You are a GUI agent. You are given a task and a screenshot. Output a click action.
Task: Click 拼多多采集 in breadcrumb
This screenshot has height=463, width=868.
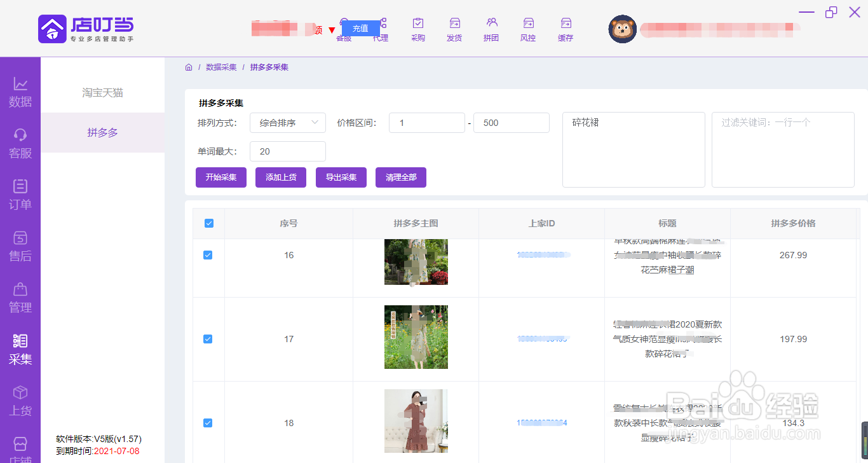269,67
